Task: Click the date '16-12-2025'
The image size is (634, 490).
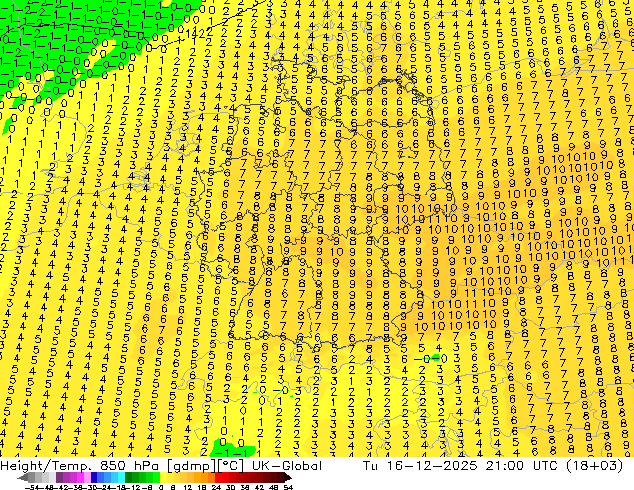Action: pyautogui.click(x=432, y=466)
